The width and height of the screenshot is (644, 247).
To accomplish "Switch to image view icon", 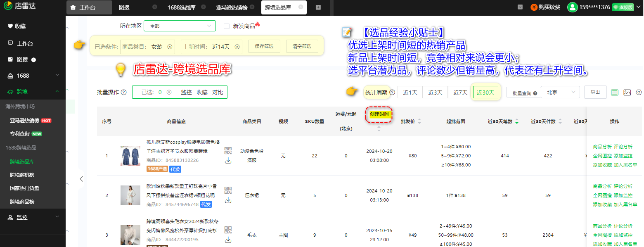I will click(x=627, y=93).
